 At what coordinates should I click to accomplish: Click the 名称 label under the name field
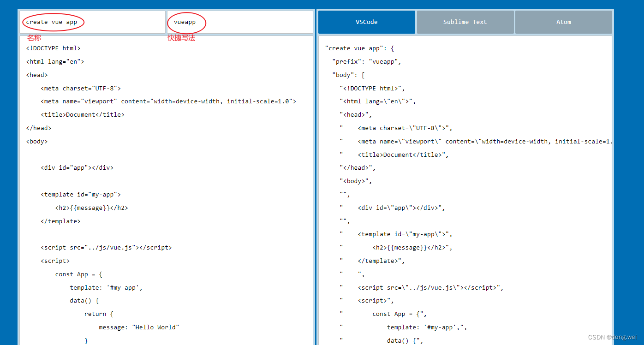(x=34, y=37)
